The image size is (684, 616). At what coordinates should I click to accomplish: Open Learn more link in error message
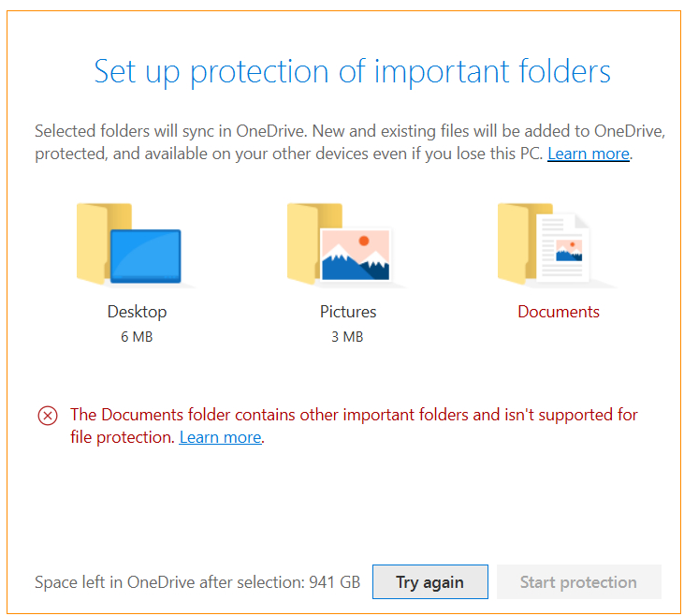220,437
